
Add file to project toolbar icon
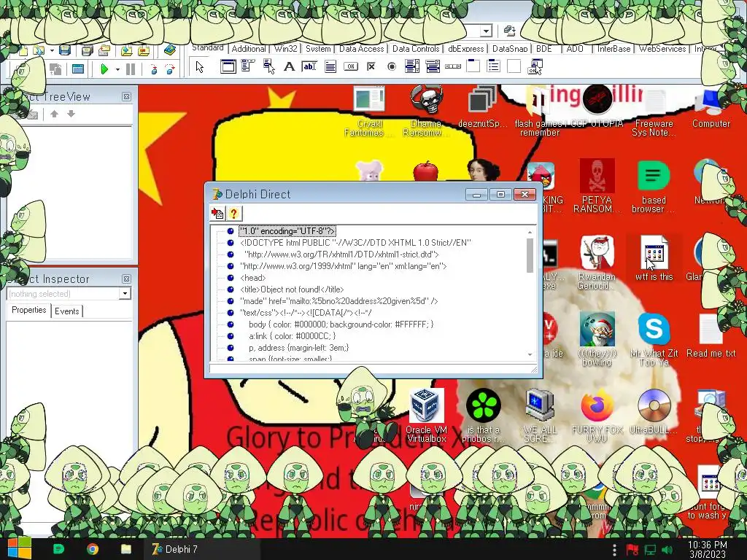click(126, 50)
